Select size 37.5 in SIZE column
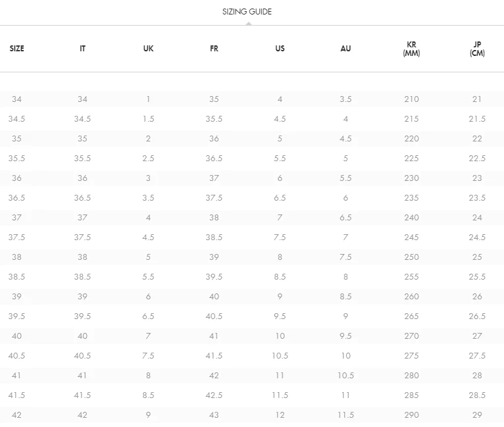Screen dimensions: 504x427 coord(16,238)
